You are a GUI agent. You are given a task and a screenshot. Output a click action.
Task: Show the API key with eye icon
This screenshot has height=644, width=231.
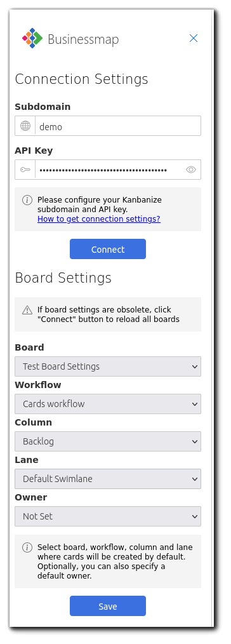click(191, 170)
